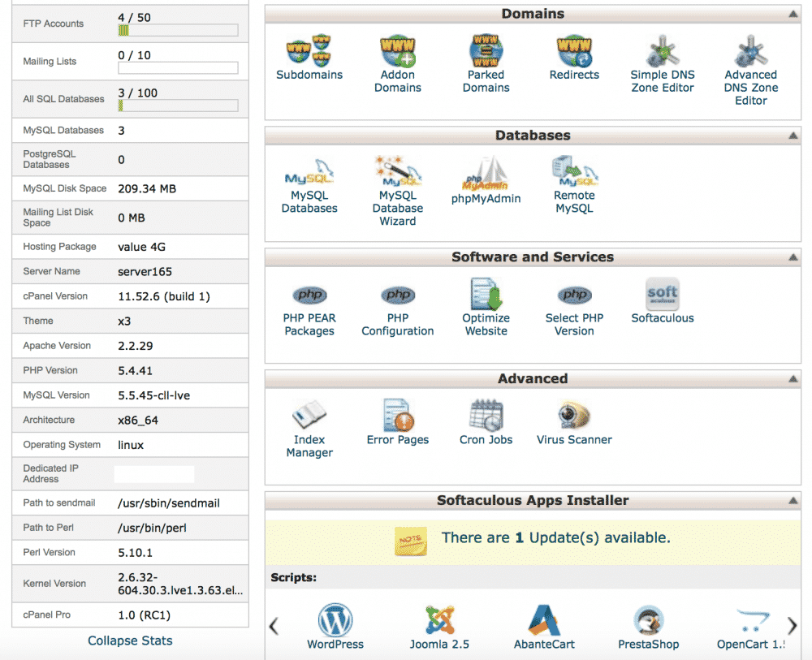
Task: Open Cron Jobs icon
Action: pyautogui.click(x=486, y=415)
